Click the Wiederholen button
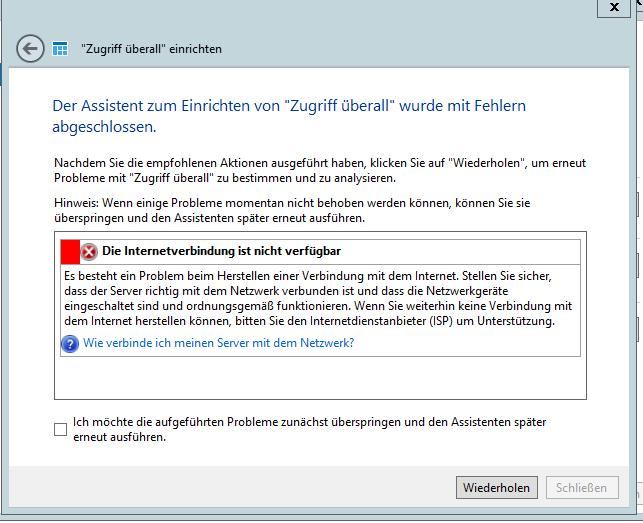Viewport: 643px width, 523px height. click(x=497, y=488)
